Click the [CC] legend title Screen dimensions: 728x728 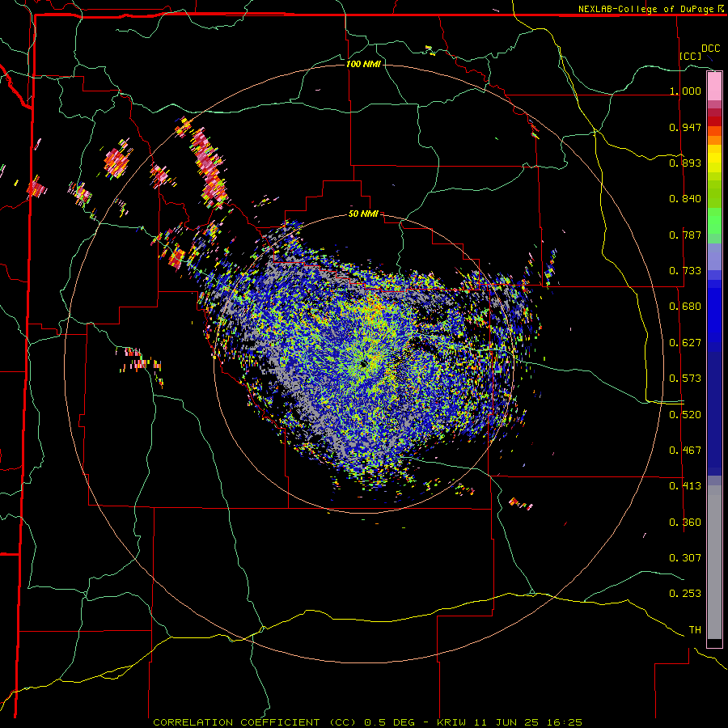(691, 56)
